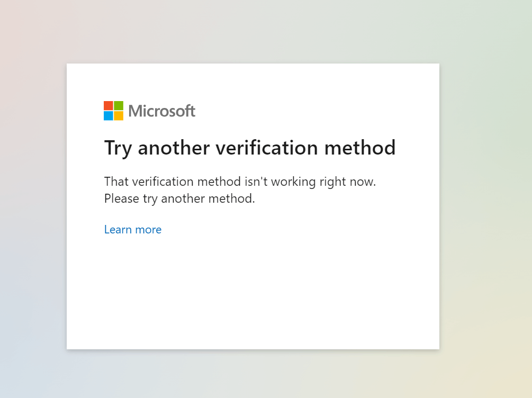Click the word "Try" starting the heading
Image resolution: width=532 pixels, height=398 pixels.
[118, 148]
